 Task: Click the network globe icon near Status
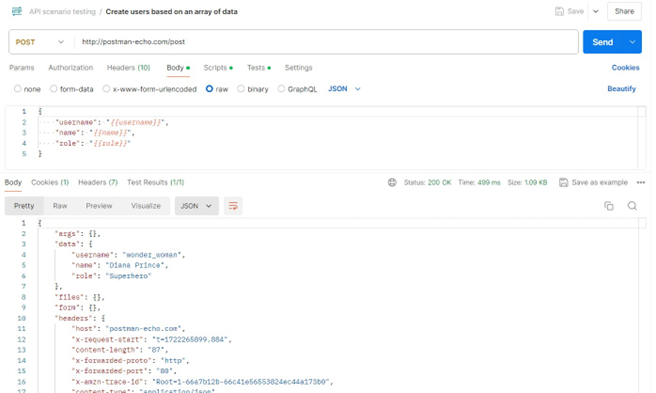pos(392,182)
